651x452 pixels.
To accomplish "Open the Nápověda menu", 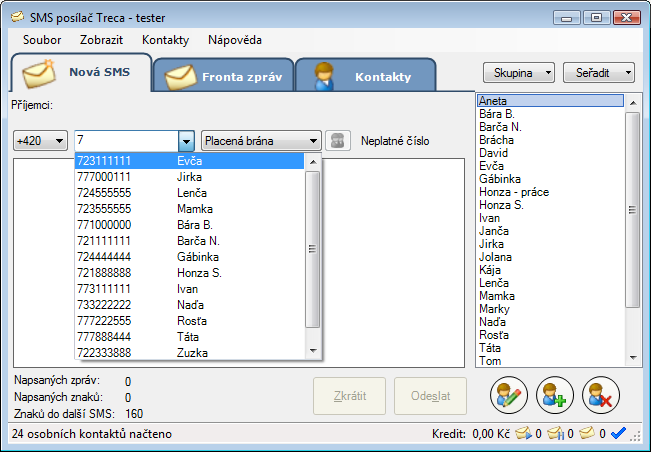I will 235,40.
